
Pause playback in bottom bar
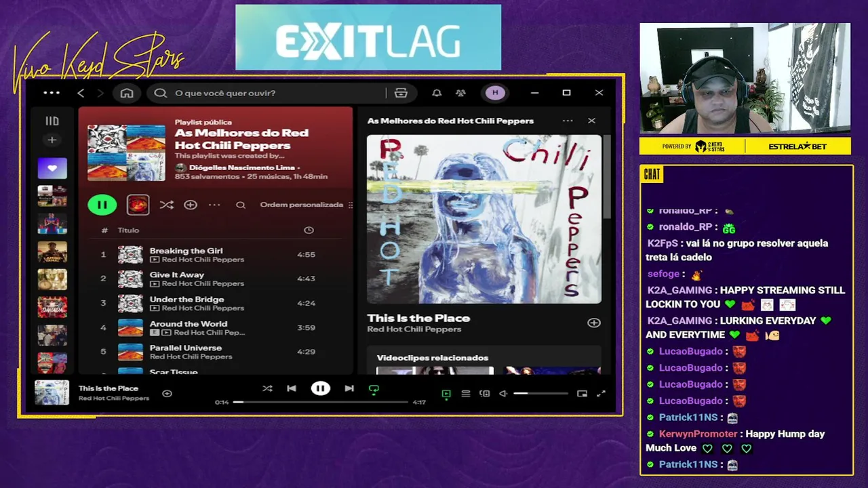pyautogui.click(x=320, y=388)
